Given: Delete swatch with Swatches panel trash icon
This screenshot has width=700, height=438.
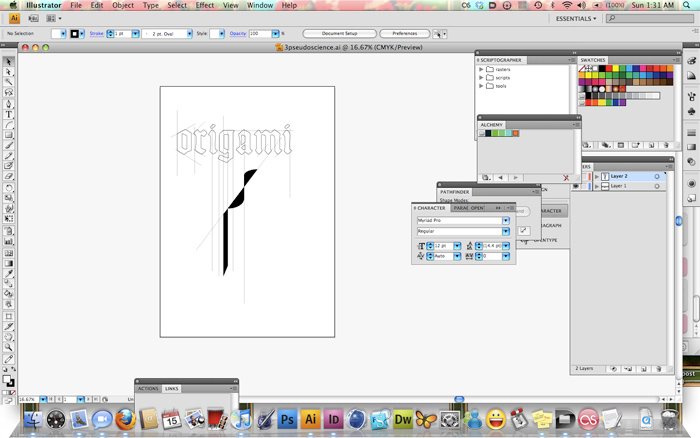Looking at the screenshot, I should pyautogui.click(x=666, y=145).
